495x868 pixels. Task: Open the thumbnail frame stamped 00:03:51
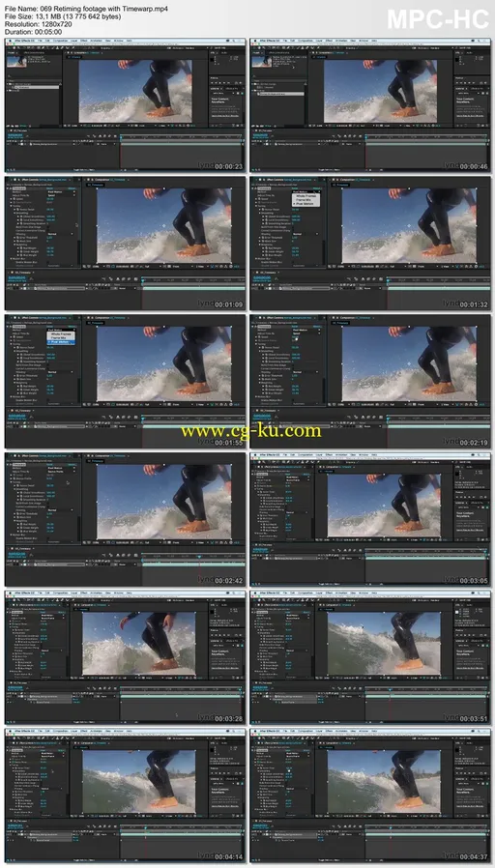coord(370,657)
